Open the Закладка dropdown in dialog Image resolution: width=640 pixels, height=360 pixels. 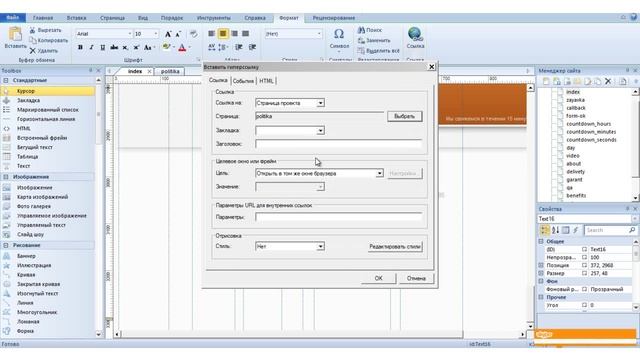click(320, 131)
